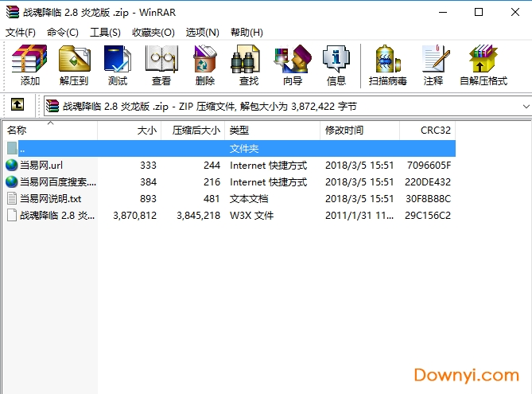Click the 删除 (Delete) icon
Image resolution: width=532 pixels, height=394 pixels.
coord(205,65)
